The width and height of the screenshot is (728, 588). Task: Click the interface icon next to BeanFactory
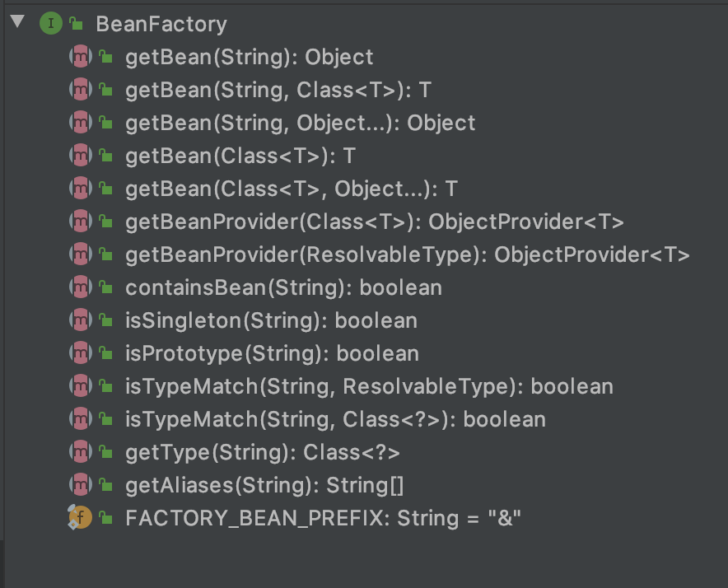tap(50, 24)
